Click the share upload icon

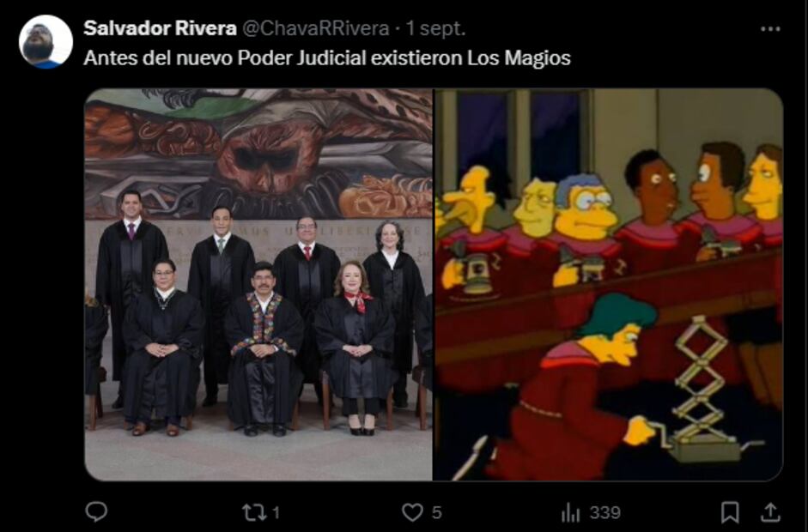pos(770,512)
